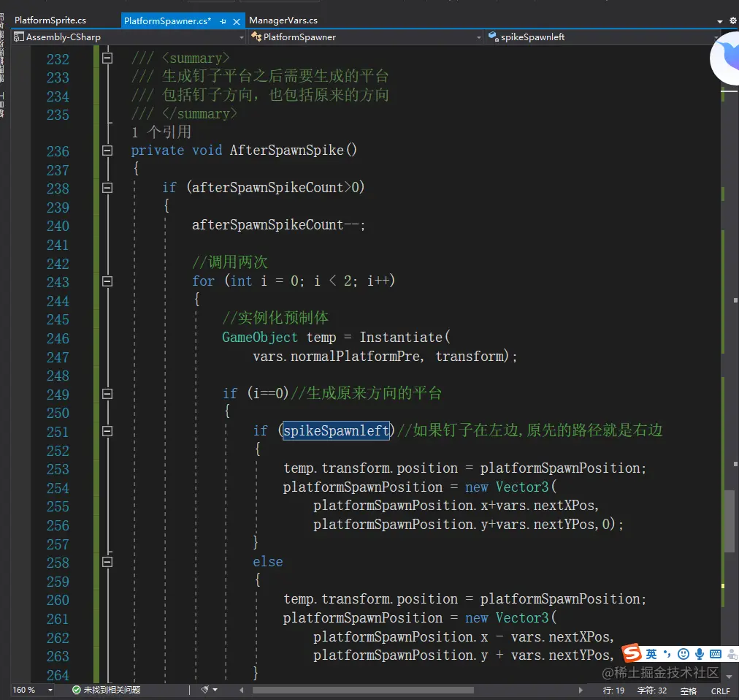The height and width of the screenshot is (700, 739).
Task: Open the Assembly-CSharp project dropdown
Action: point(129,37)
